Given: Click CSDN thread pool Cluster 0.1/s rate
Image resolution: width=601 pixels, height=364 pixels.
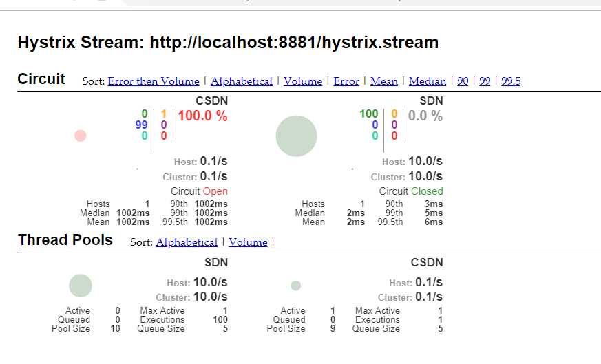Looking at the screenshot, I should coord(429,297).
